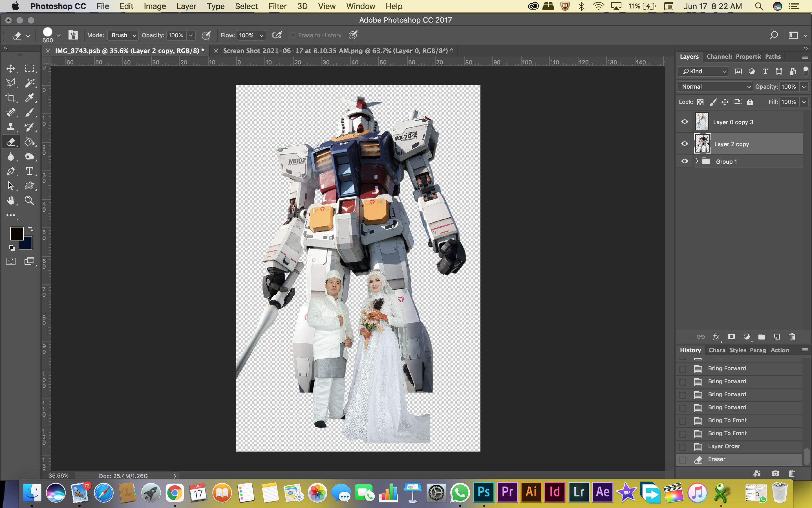The width and height of the screenshot is (812, 508).
Task: Create new group folder icon
Action: pos(762,337)
